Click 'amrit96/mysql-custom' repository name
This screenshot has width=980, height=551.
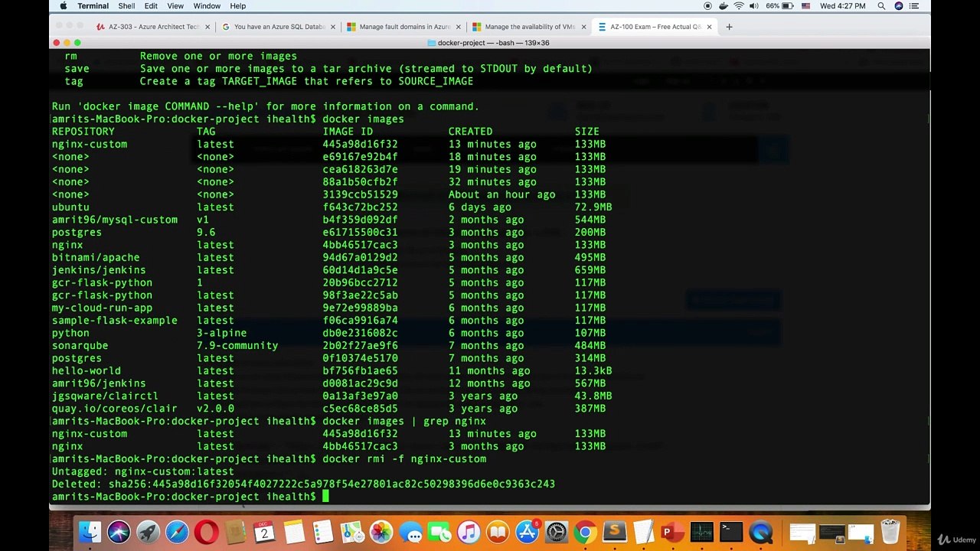[x=114, y=220]
